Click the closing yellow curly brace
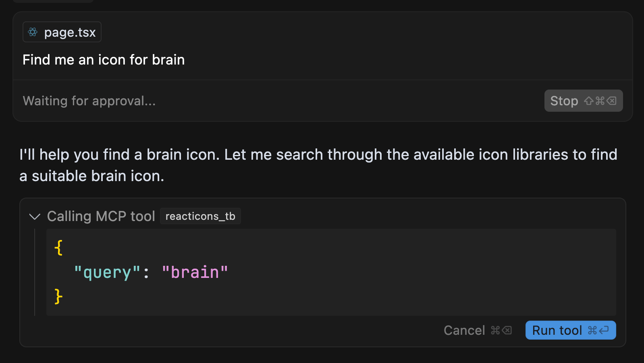Screen dimensions: 644x363 (x=58, y=296)
